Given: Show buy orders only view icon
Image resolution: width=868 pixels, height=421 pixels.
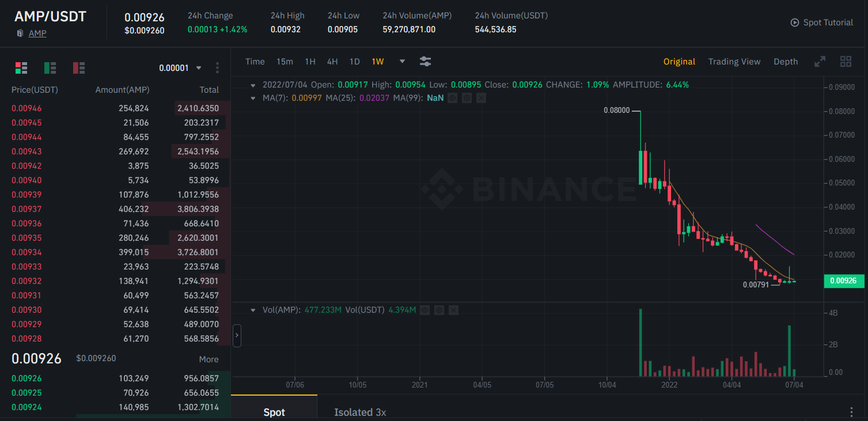Looking at the screenshot, I should [50, 68].
